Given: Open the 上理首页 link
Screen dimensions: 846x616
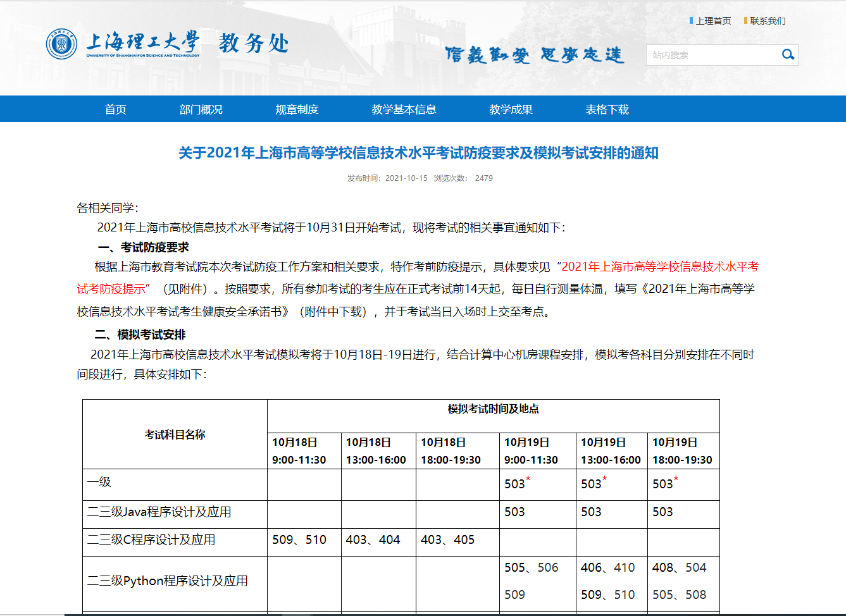Looking at the screenshot, I should tap(713, 21).
